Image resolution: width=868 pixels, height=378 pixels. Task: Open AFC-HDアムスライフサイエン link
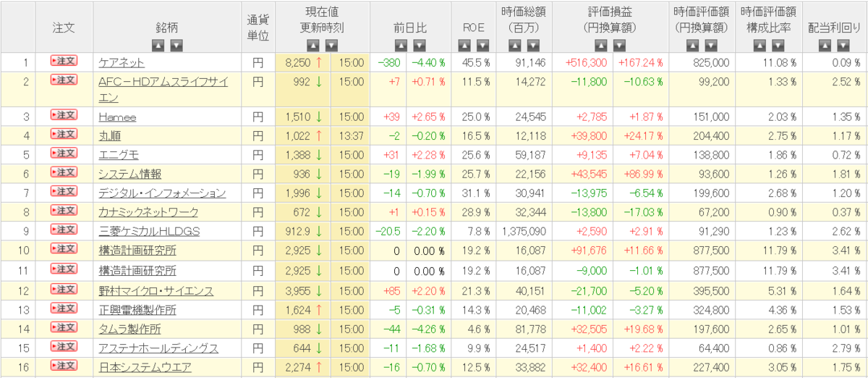(x=163, y=90)
